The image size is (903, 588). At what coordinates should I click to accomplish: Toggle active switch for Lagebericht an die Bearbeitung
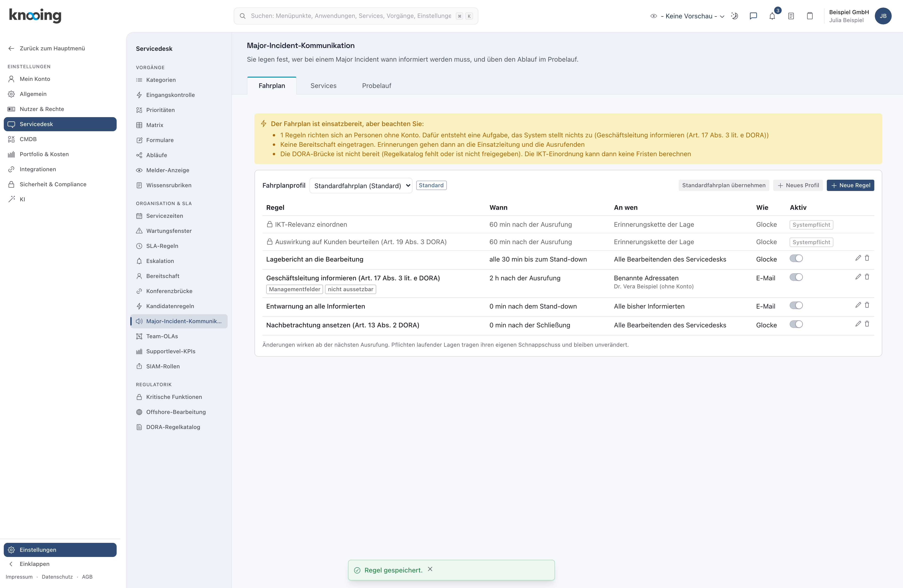[x=796, y=258]
